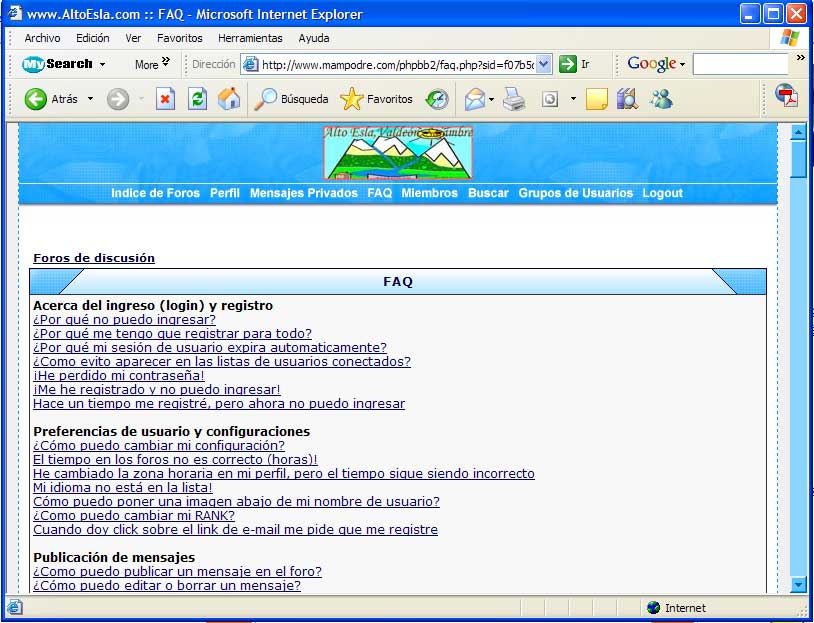814x623 pixels.
Task: Go to Mensajes Privados in forum navigation
Action: click(x=303, y=193)
